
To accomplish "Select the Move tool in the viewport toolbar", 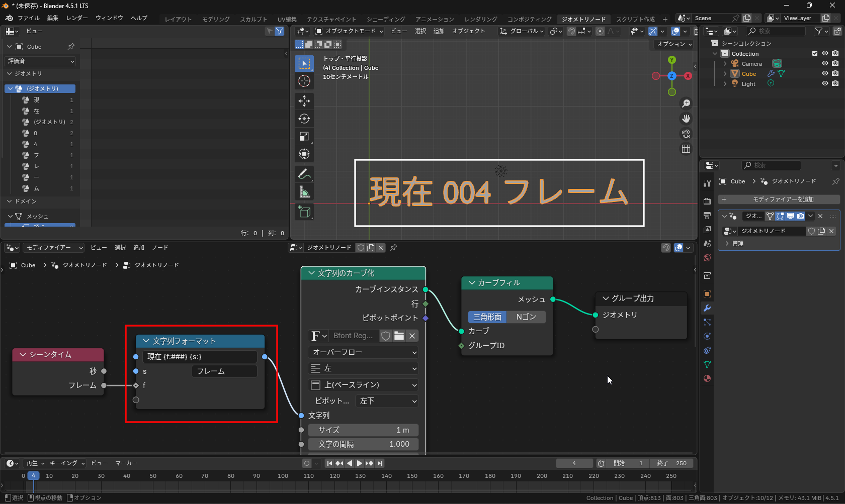I will (304, 101).
